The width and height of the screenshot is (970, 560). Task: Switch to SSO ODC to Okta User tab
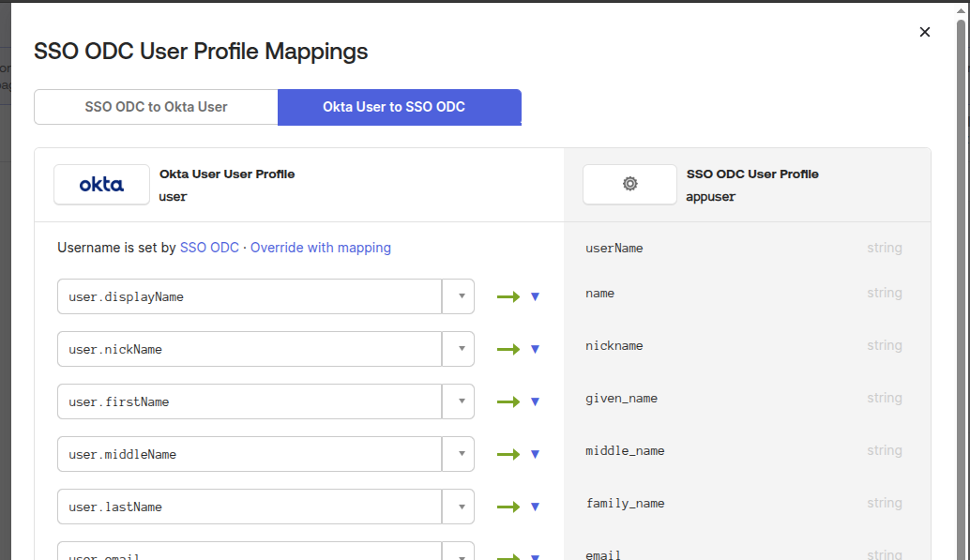tap(156, 107)
